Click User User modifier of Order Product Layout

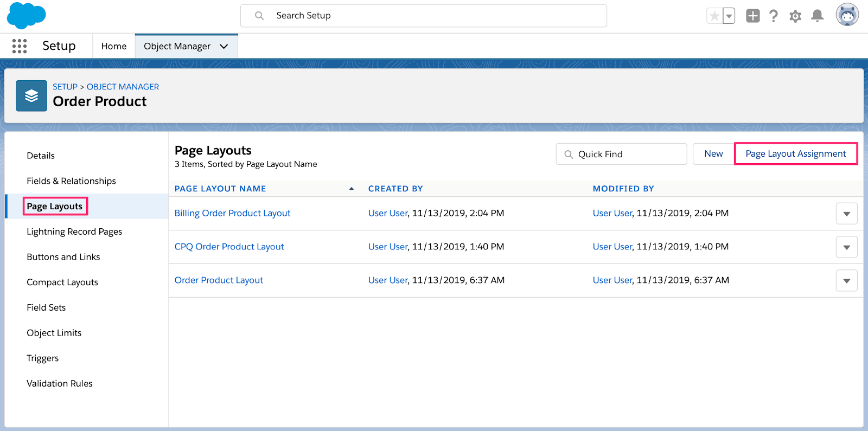pos(612,280)
